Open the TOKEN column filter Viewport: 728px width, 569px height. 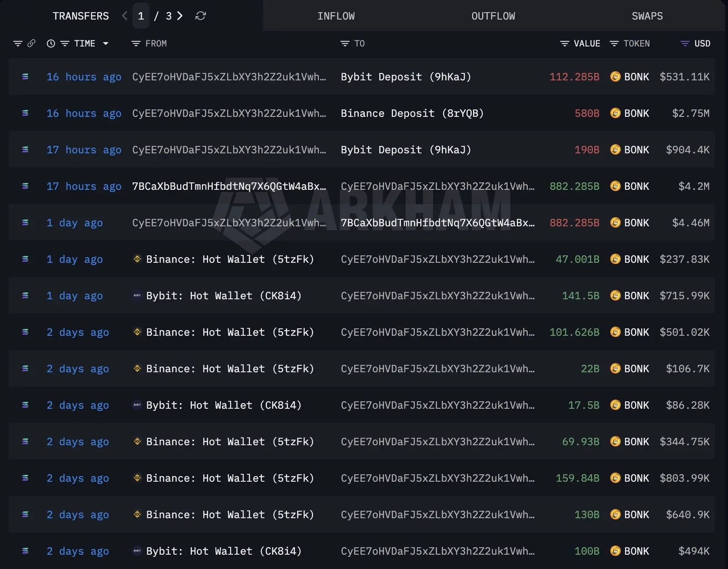[x=614, y=43]
